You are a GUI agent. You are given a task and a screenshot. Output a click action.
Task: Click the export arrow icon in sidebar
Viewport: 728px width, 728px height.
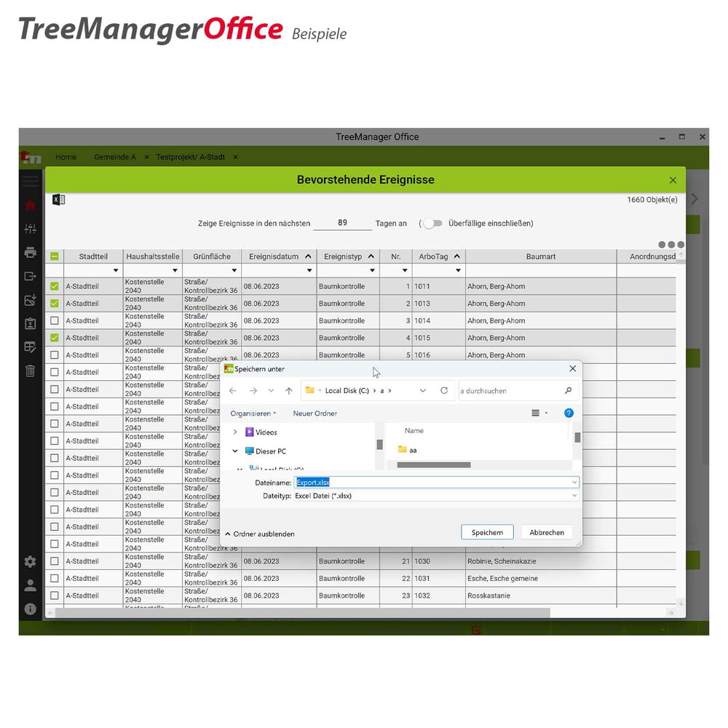coord(30,276)
